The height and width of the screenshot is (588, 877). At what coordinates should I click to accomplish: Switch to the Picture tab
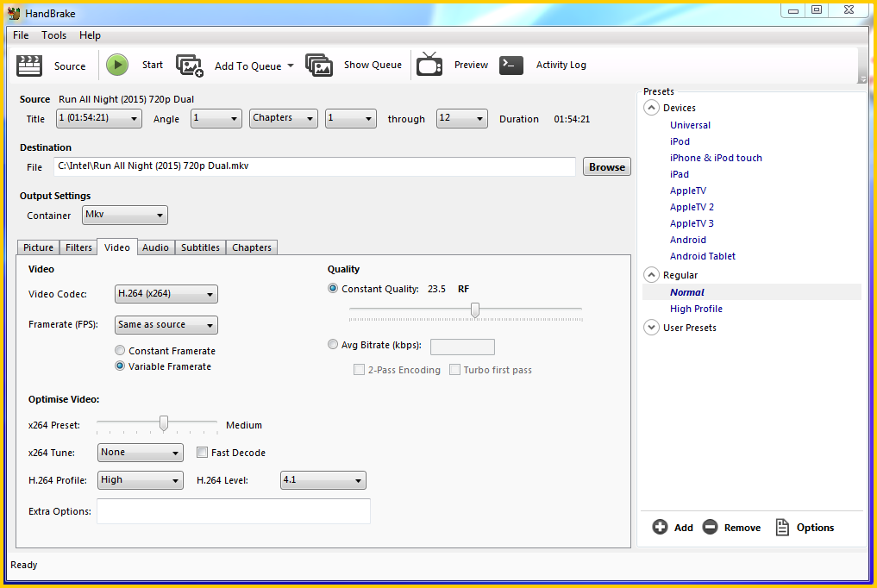click(x=38, y=247)
